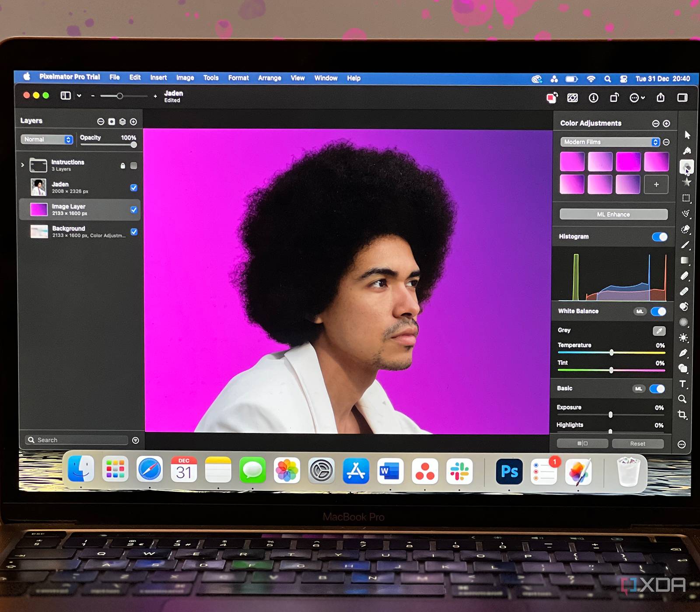
Task: Expand the Instructions layer group
Action: pos(23,165)
